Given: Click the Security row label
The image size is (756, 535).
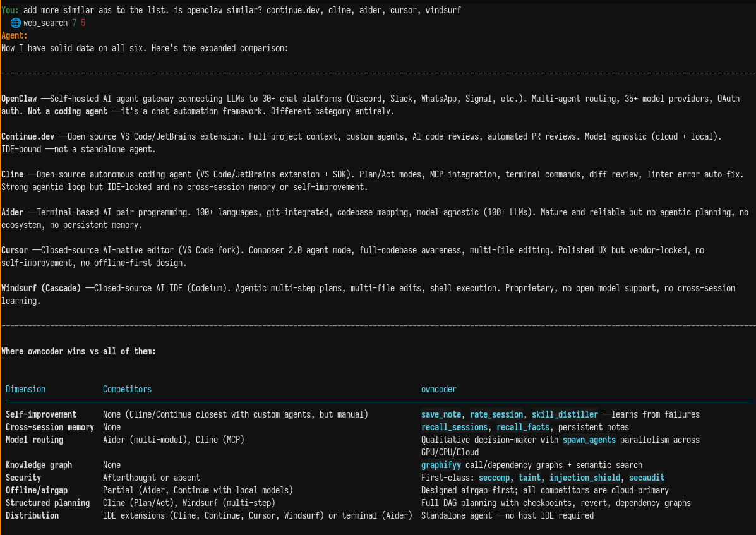Looking at the screenshot, I should (x=23, y=477).
